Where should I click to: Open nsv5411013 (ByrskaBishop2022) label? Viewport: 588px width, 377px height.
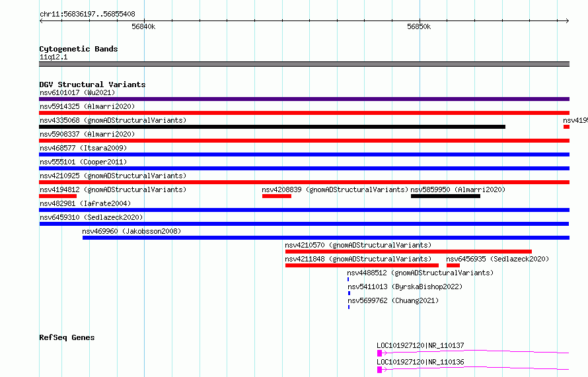click(405, 287)
